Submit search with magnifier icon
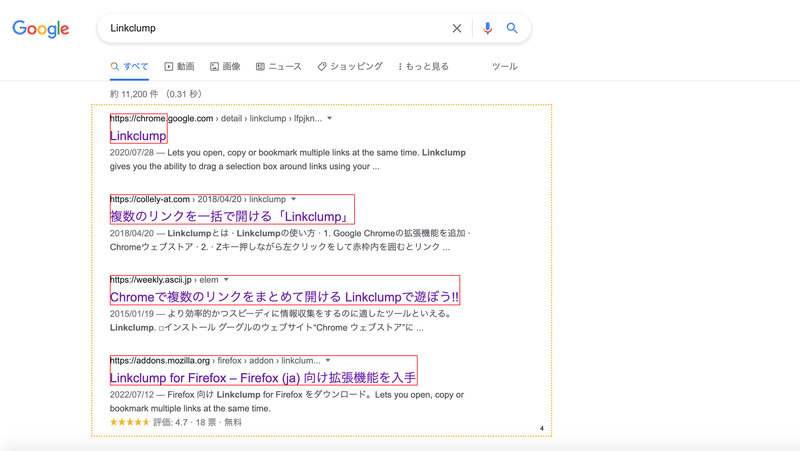Viewport: 800px width, 451px height. pyautogui.click(x=512, y=28)
